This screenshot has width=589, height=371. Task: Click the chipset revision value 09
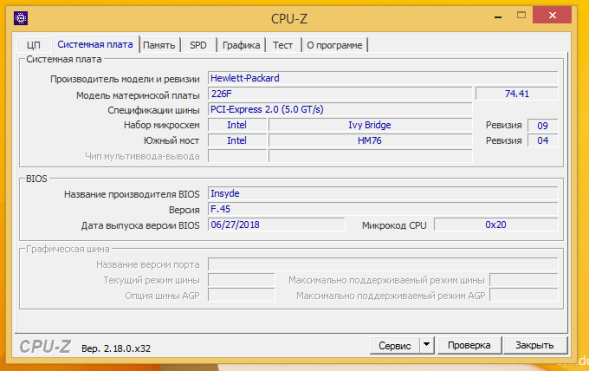coord(542,125)
